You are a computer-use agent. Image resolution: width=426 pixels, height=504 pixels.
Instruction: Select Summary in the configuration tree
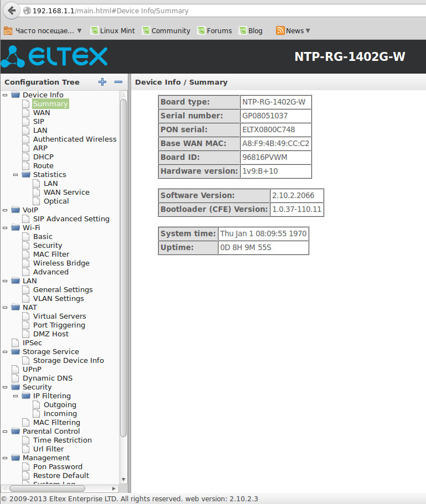50,103
